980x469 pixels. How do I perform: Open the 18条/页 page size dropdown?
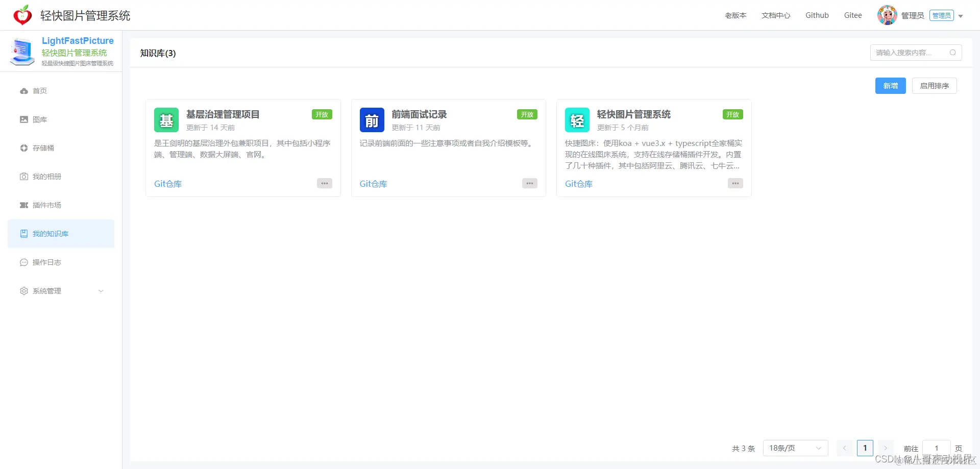click(x=795, y=448)
